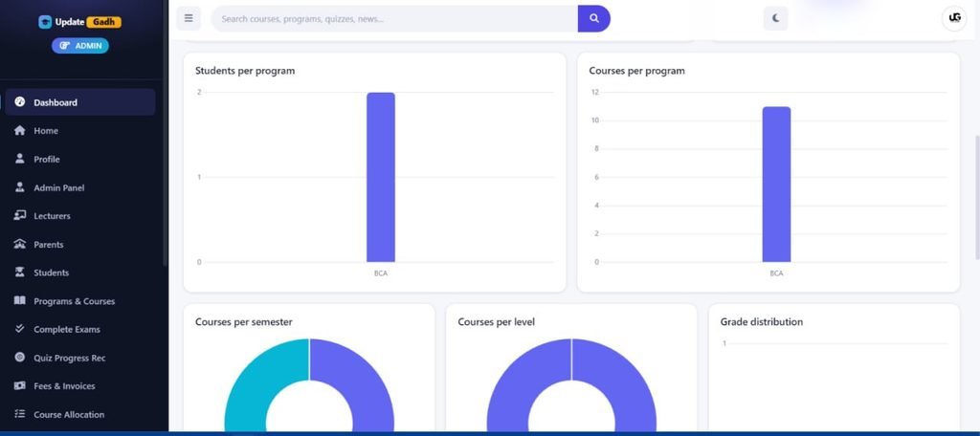Click the Profile person icon
Screen dimensions: 980x436
19,159
